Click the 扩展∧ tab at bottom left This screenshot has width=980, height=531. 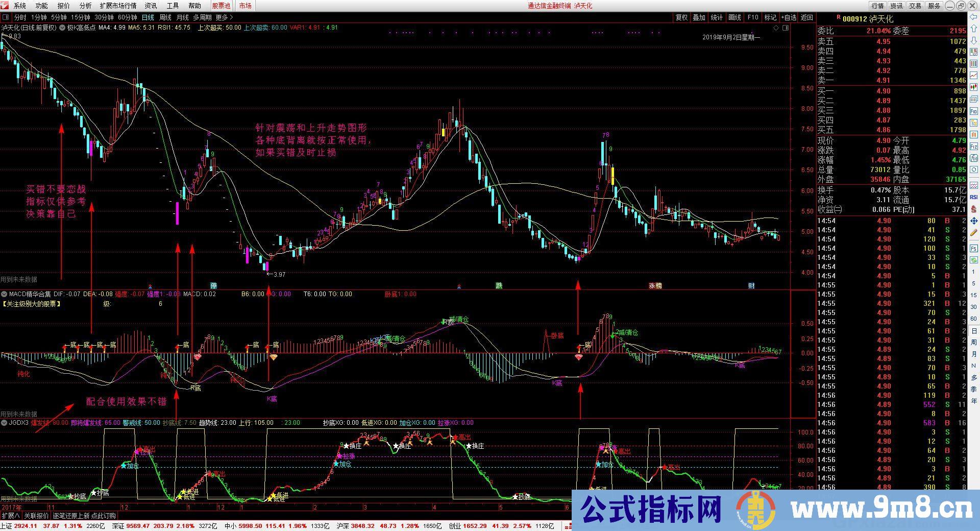[x=11, y=516]
